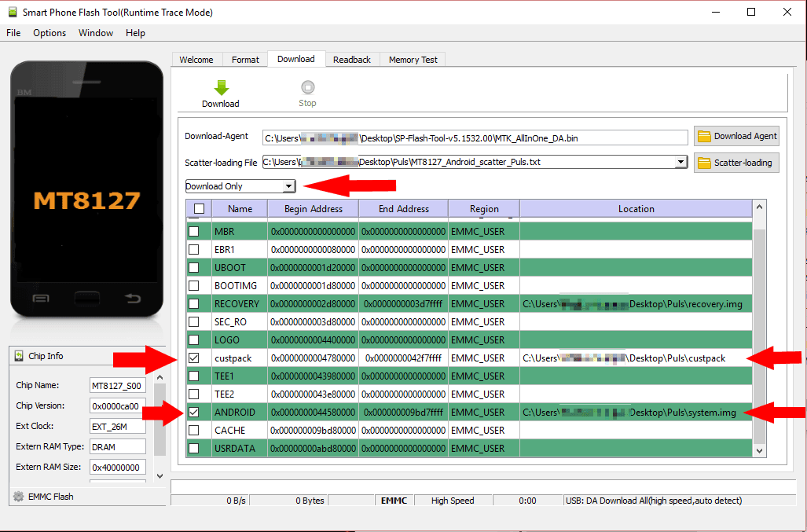Check the BOOTIMG partition checkbox
The image size is (807, 532).
coord(194,285)
